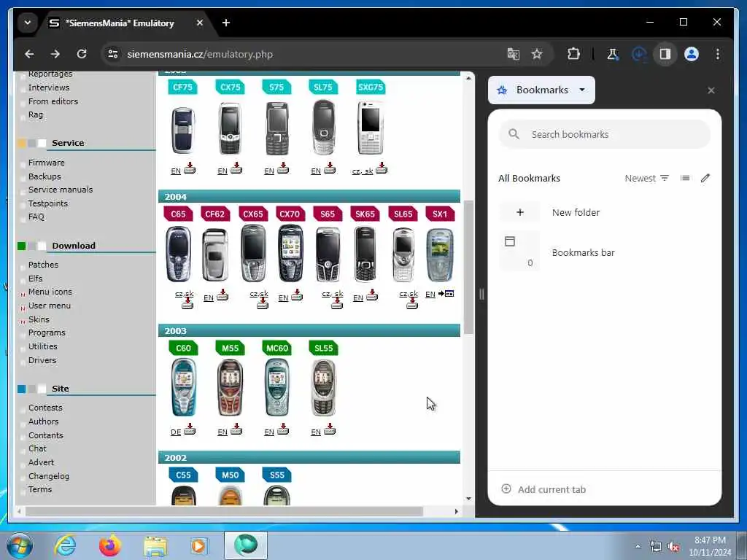Click the page vertical scrollbar thumb
Screen dimensions: 747x560
click(x=468, y=267)
